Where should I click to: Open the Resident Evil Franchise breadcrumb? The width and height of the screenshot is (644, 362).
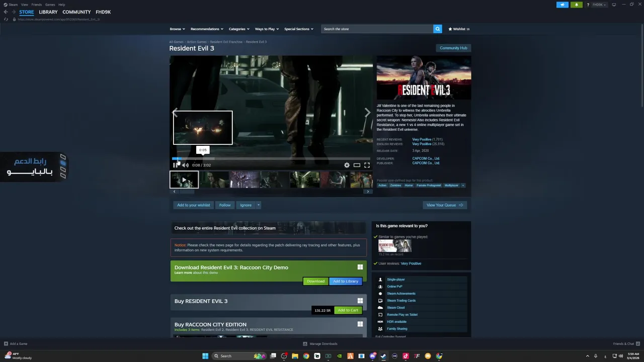pyautogui.click(x=226, y=42)
